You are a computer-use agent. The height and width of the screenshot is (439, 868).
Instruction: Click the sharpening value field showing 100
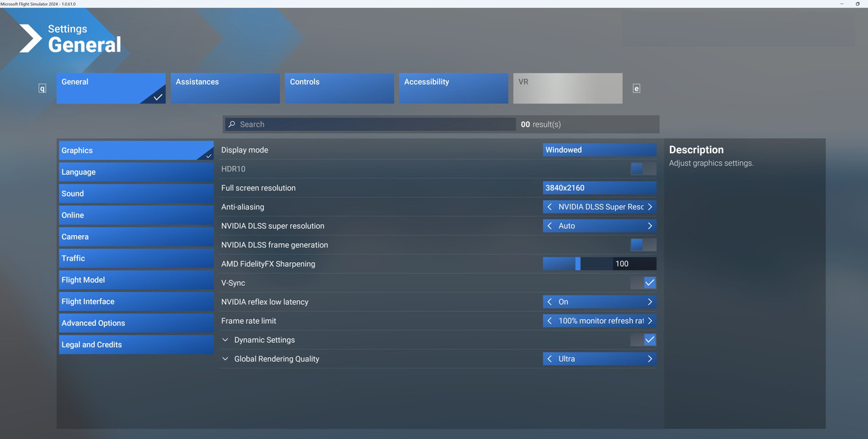click(635, 264)
